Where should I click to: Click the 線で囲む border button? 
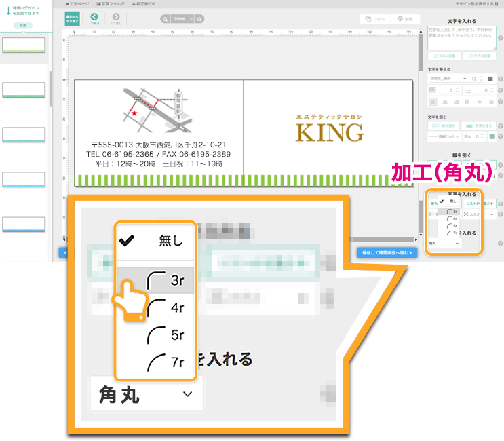[x=444, y=126]
